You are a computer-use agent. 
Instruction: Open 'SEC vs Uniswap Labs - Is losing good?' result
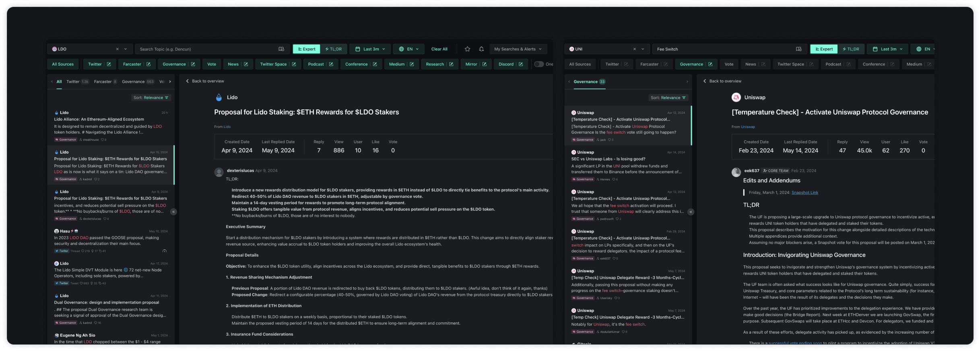pos(628,166)
